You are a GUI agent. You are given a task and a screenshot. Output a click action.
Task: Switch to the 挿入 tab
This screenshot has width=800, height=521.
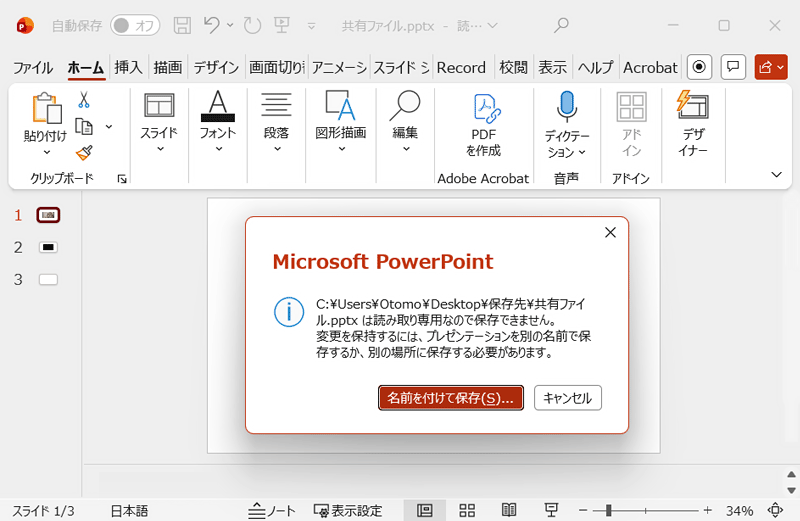pos(128,67)
